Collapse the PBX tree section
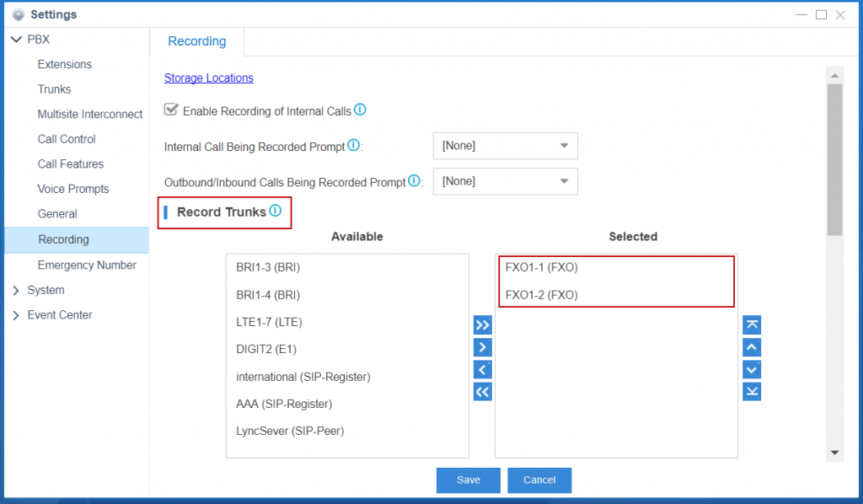Viewport: 863px width, 504px height. point(17,40)
